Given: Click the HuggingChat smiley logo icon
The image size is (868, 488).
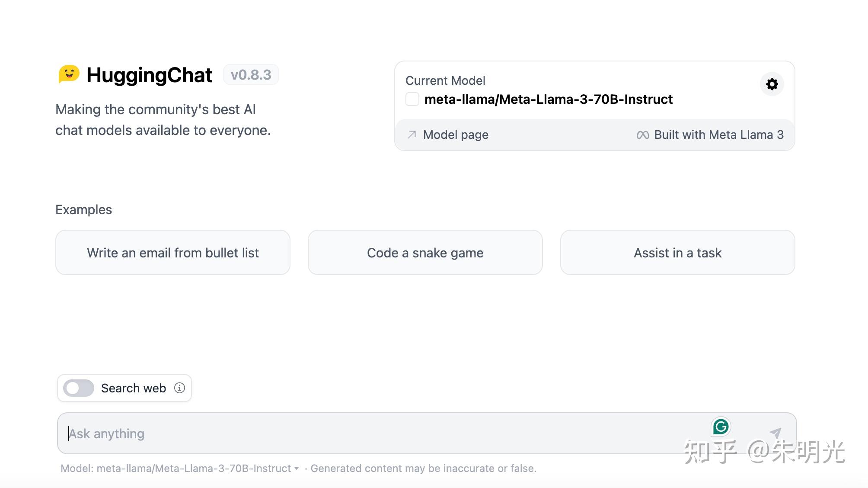Looking at the screenshot, I should pos(69,74).
